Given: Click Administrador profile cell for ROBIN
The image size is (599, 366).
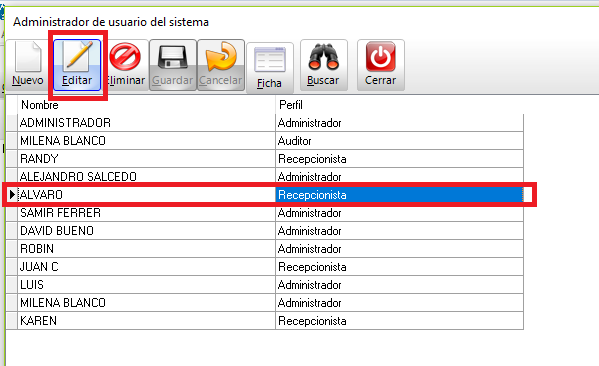Looking at the screenshot, I should [x=399, y=248].
